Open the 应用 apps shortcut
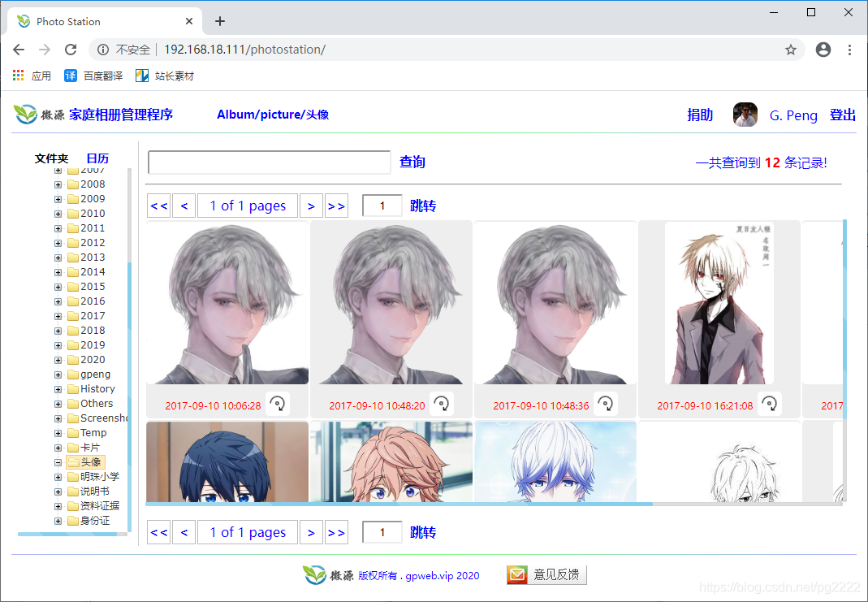The width and height of the screenshot is (868, 602). pyautogui.click(x=32, y=76)
